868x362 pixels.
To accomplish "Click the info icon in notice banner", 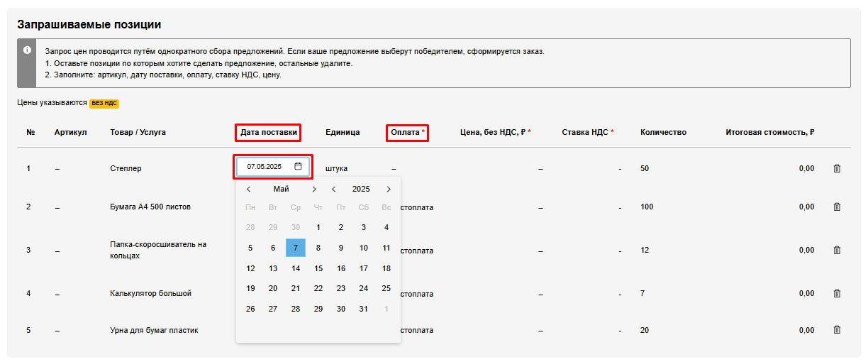I will pyautogui.click(x=27, y=50).
